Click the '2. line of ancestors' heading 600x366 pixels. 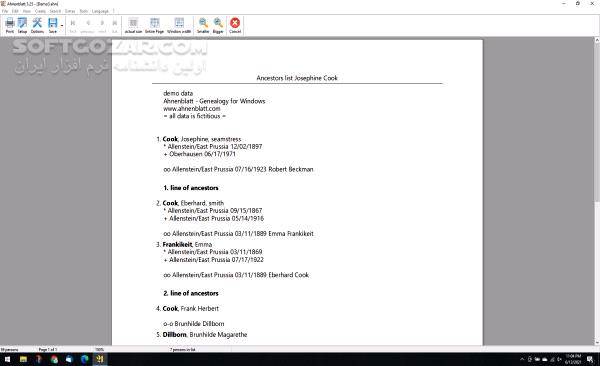(191, 293)
